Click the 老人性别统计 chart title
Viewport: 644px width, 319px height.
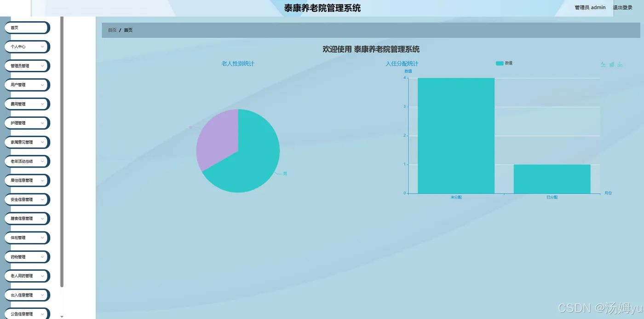click(238, 64)
